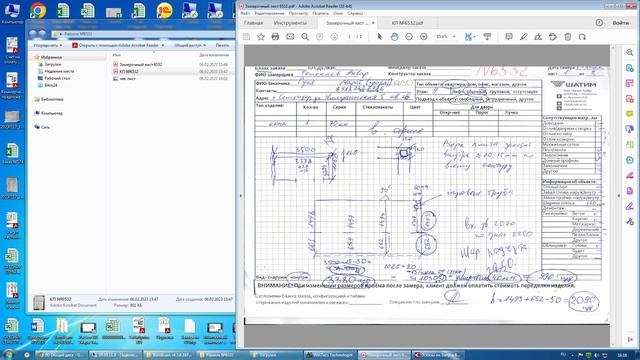Open the zoom percentage dropdown

click(454, 37)
